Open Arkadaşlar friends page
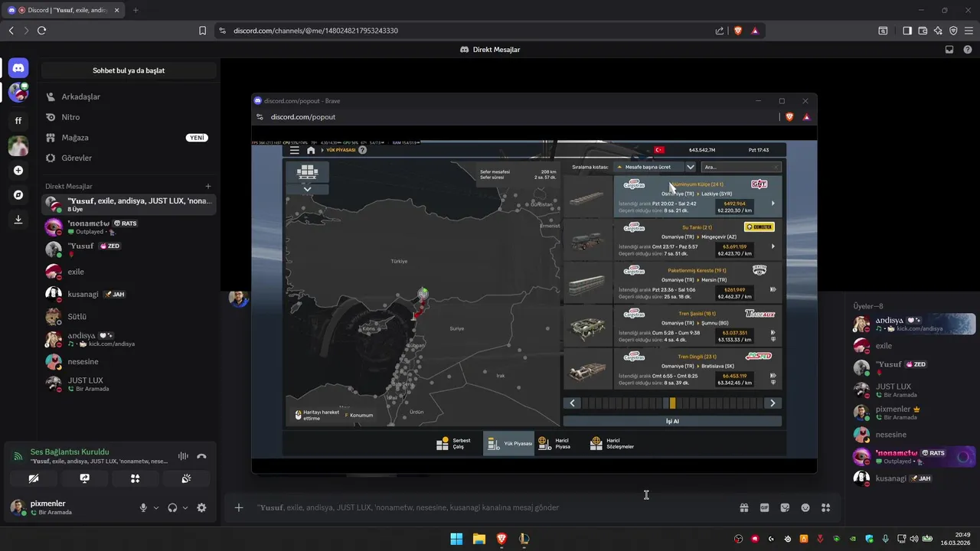The width and height of the screenshot is (980, 551). tap(129, 97)
